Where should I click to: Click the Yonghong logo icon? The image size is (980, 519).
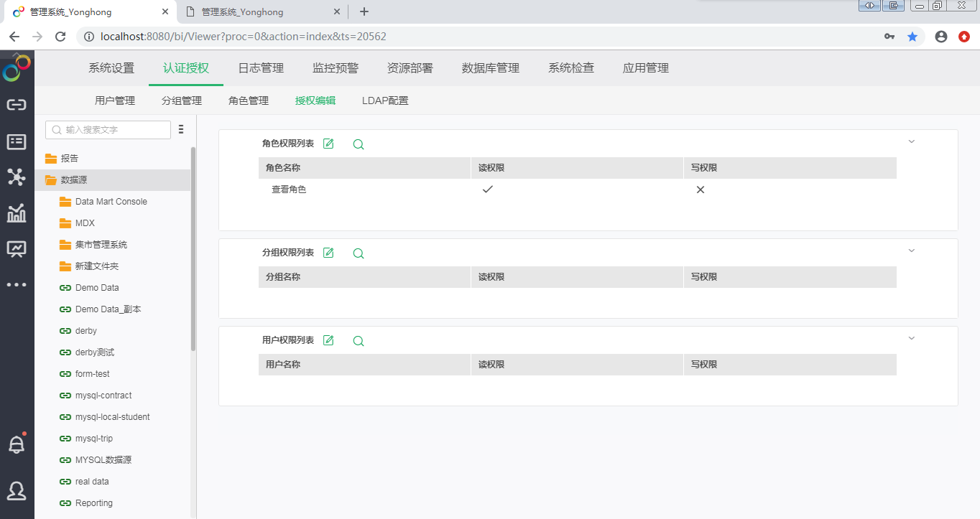coord(17,68)
